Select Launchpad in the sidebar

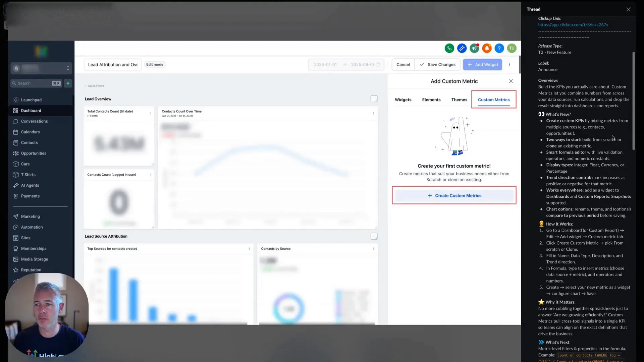[x=31, y=100]
